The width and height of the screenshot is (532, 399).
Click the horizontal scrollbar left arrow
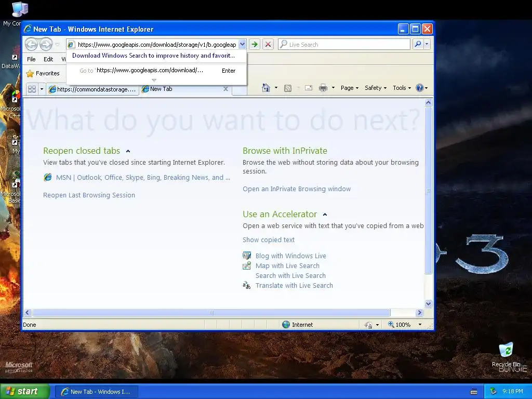28,312
